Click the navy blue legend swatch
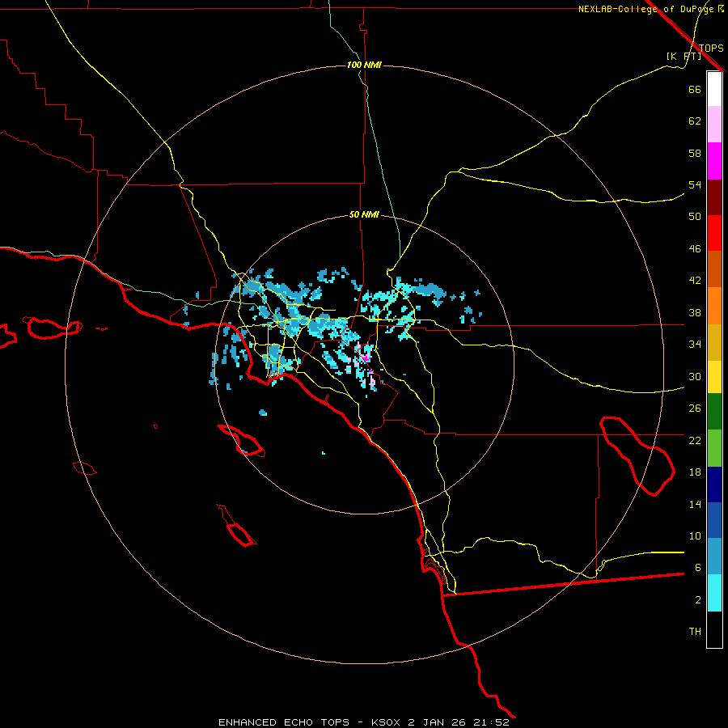728x728 pixels. [714, 485]
